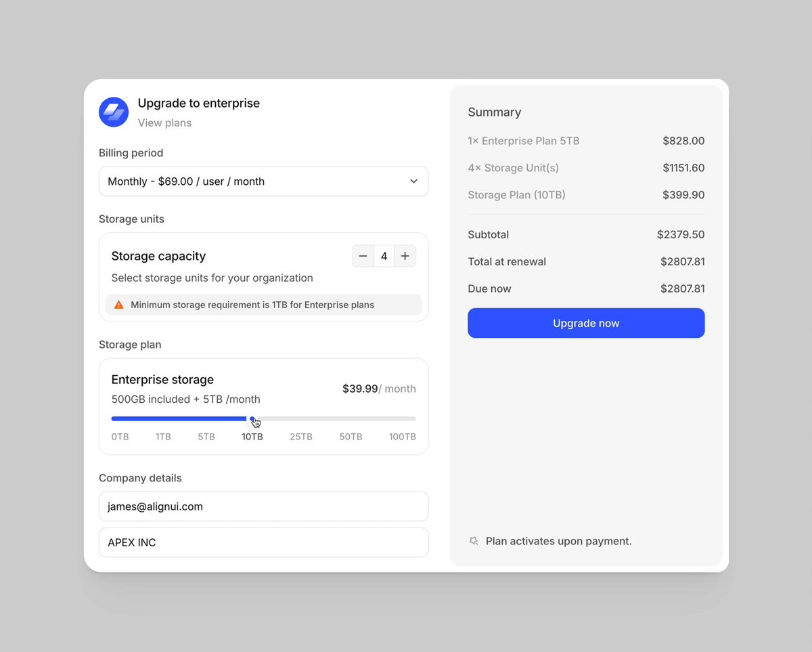Click the Storage capacity heading
The height and width of the screenshot is (652, 812).
[158, 256]
